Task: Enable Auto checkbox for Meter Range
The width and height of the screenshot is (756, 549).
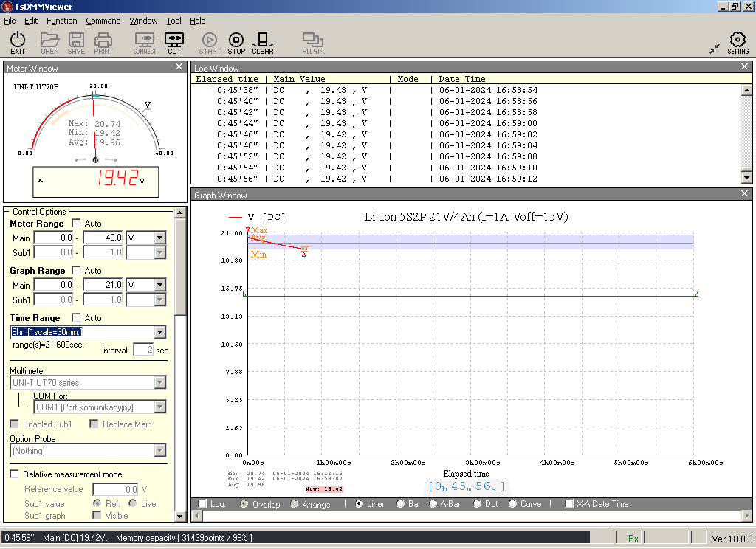Action: click(x=76, y=224)
